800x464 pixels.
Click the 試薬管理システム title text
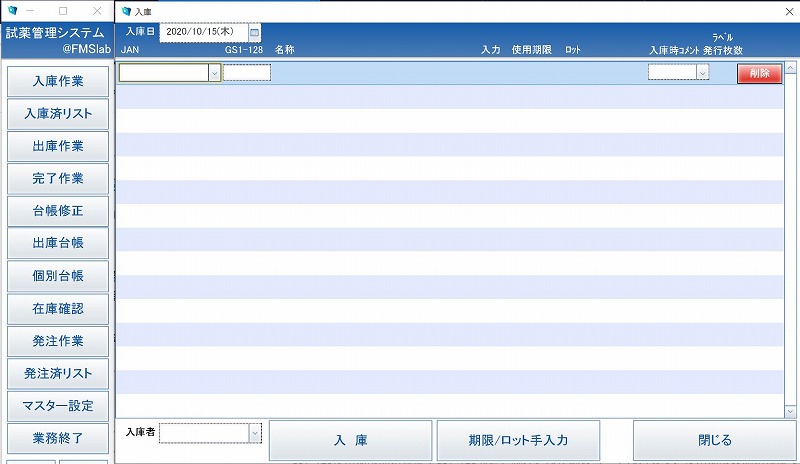55,33
